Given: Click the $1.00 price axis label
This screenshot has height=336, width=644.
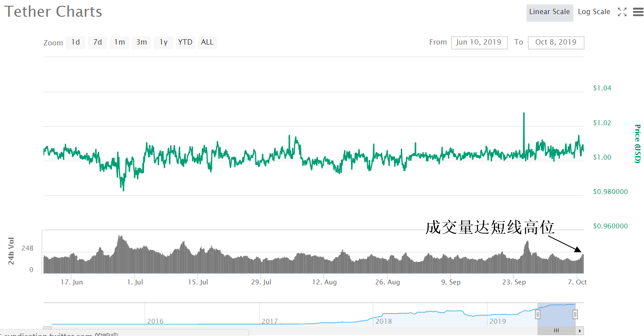Looking at the screenshot, I should tap(602, 157).
